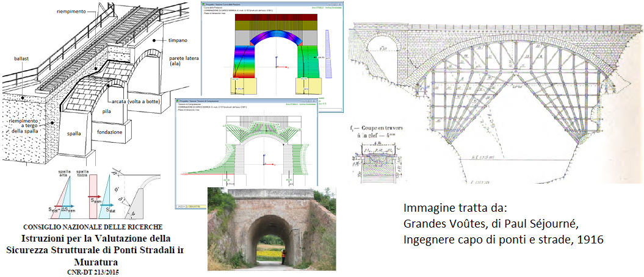The width and height of the screenshot is (644, 277).
Task: Click 'Ingegnere capo di ponti e strade, 1916'
Action: pos(504,240)
